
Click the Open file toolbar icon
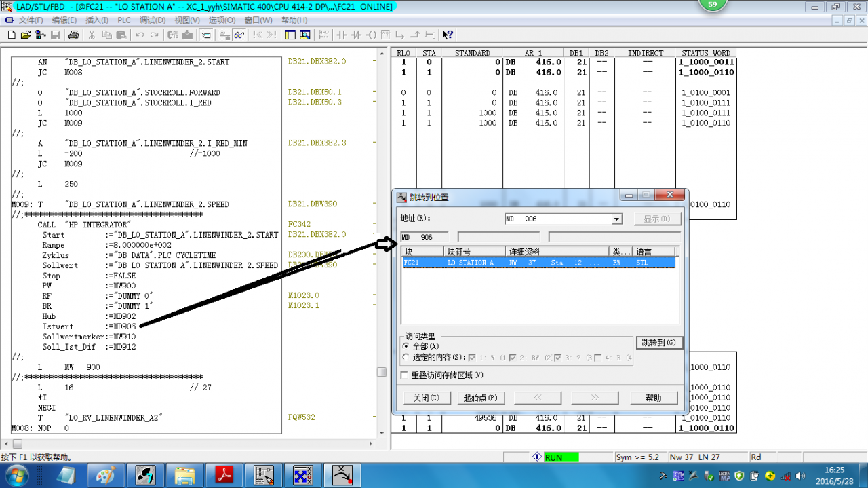point(26,35)
